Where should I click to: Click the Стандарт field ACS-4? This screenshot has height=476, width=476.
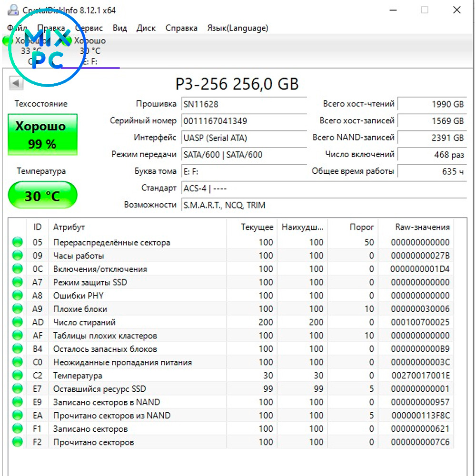[x=324, y=188]
